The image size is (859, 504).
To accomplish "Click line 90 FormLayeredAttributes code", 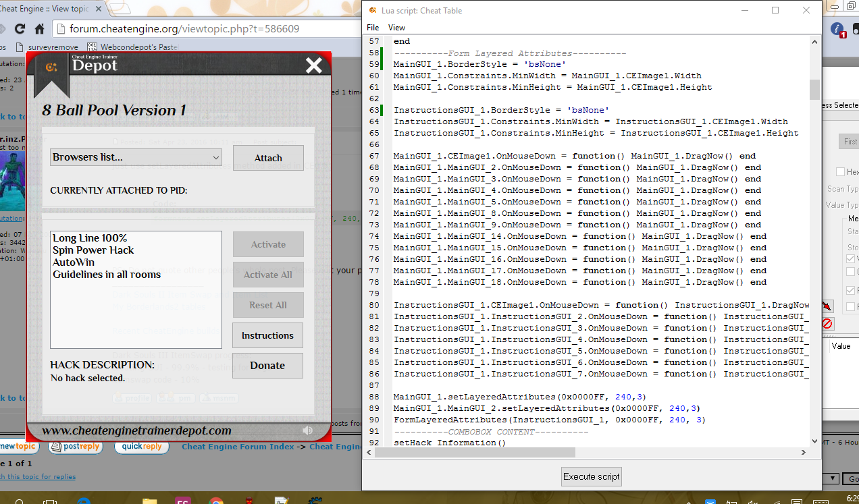I will click(550, 420).
